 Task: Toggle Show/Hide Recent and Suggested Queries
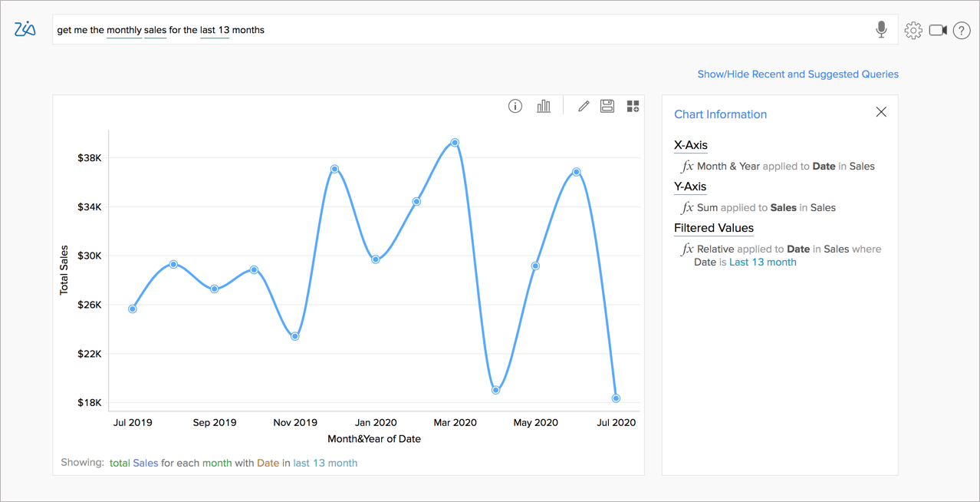click(797, 74)
